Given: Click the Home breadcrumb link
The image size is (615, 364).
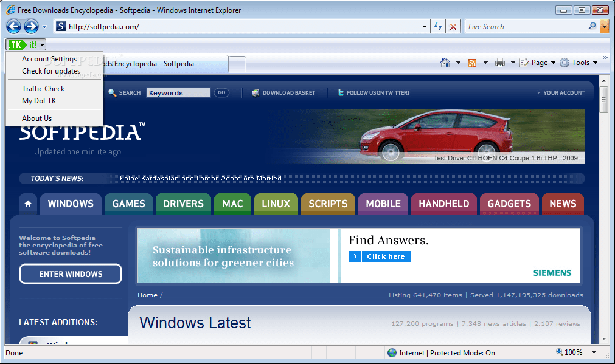Looking at the screenshot, I should (x=147, y=295).
